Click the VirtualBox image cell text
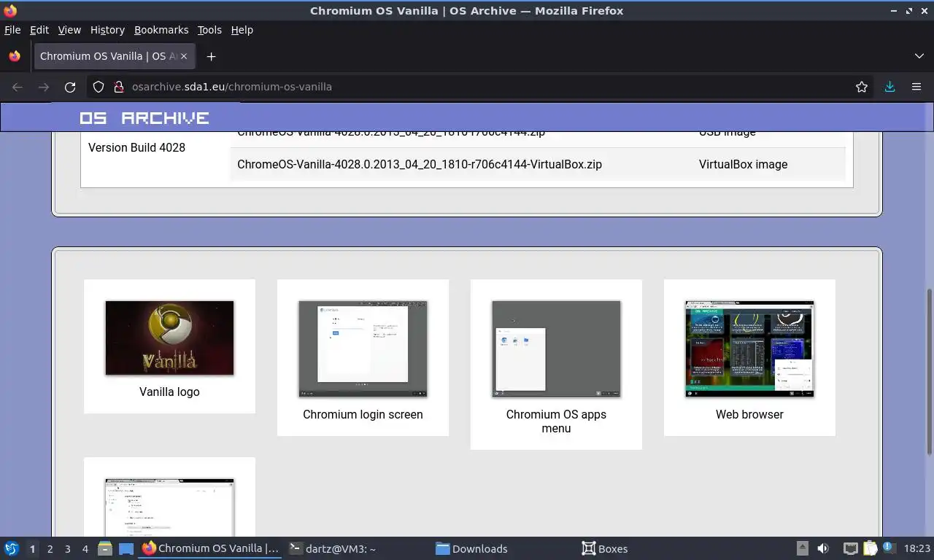 743,164
